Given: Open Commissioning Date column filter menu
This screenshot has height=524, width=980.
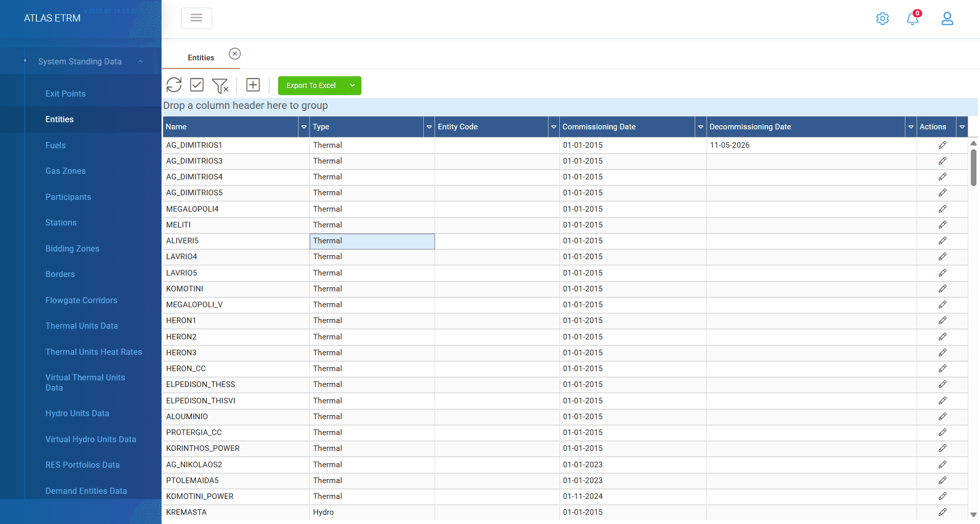Looking at the screenshot, I should (700, 127).
